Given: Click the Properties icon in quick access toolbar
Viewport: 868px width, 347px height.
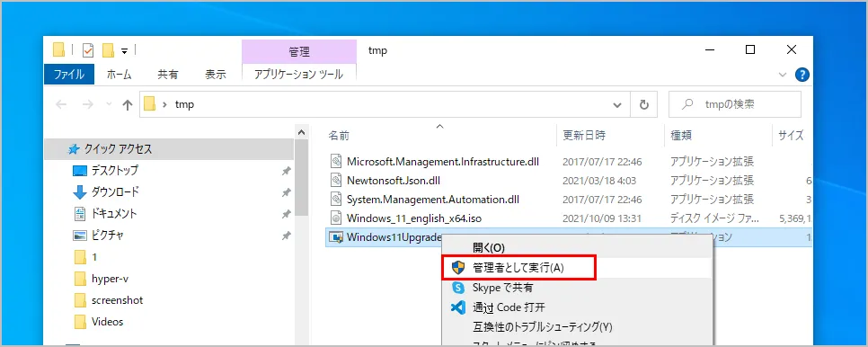Looking at the screenshot, I should point(88,50).
